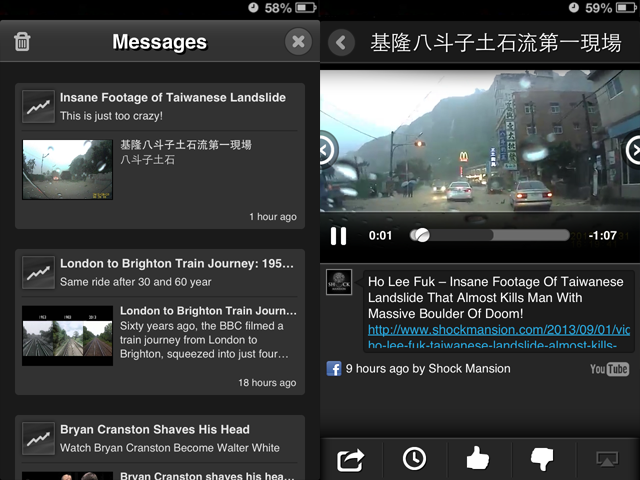Click the video progress bar track

tap(490, 235)
